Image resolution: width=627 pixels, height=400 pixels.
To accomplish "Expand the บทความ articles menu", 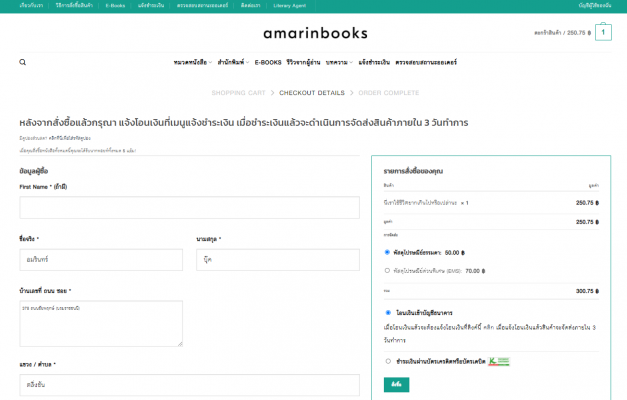I will click(x=337, y=62).
